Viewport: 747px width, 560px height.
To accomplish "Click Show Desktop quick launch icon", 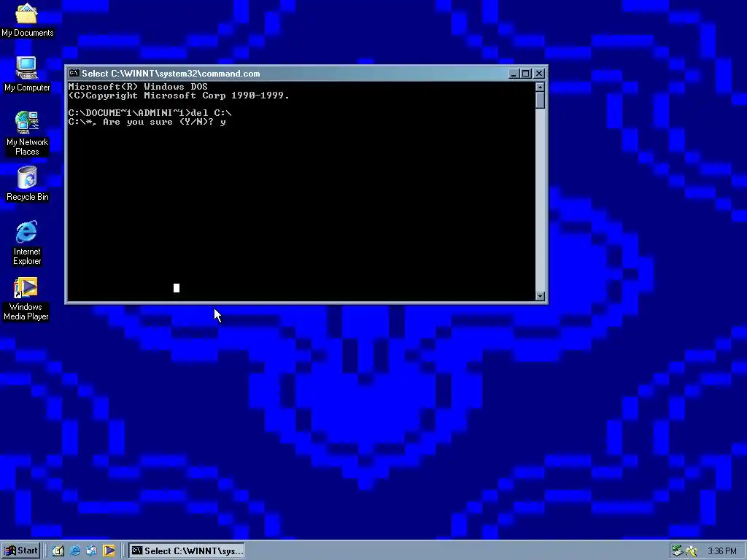I will coord(58,551).
